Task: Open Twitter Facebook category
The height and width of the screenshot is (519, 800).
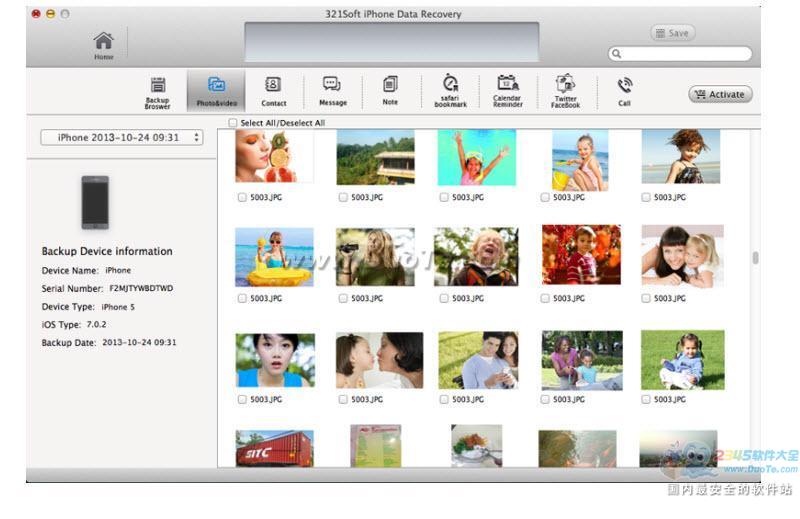Action: click(565, 91)
